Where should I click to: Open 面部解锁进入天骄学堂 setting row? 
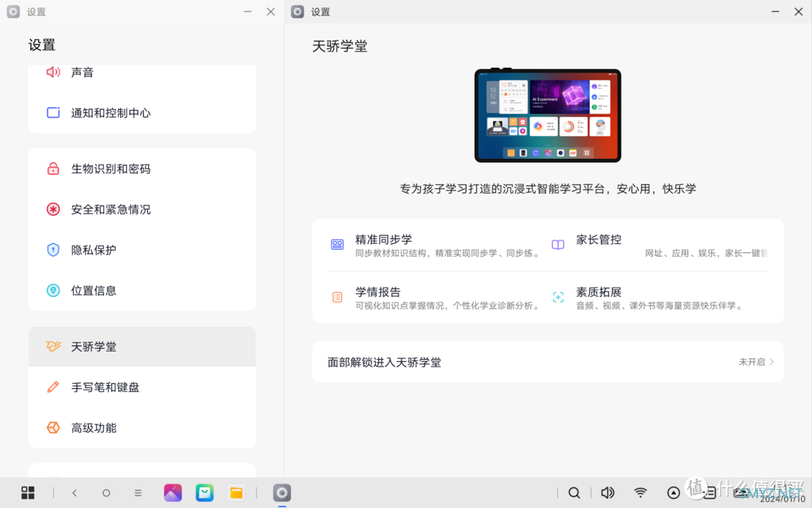(x=548, y=362)
